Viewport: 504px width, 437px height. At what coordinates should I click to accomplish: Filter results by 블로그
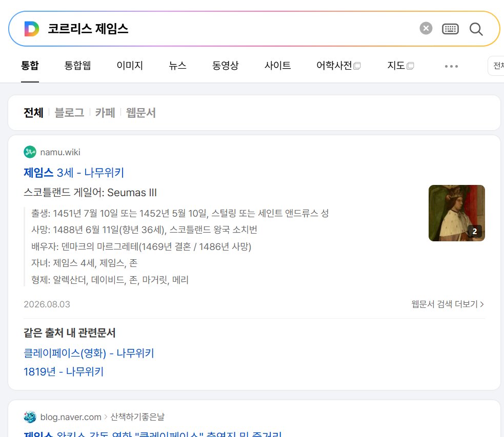point(69,113)
